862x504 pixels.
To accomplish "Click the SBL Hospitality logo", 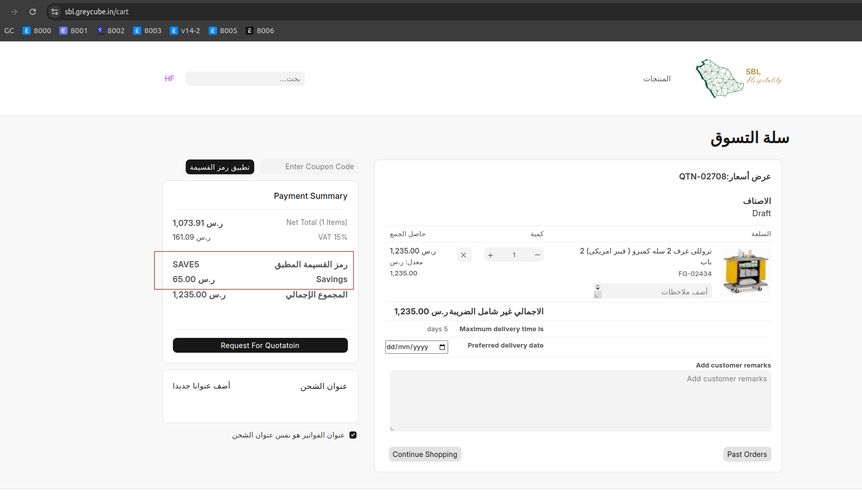I will coord(738,79).
